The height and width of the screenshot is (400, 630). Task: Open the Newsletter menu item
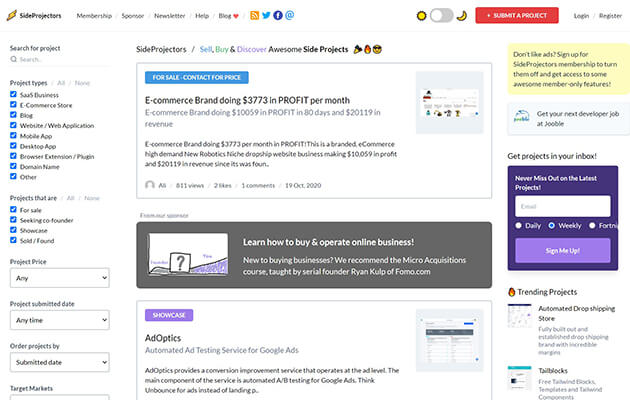tap(170, 16)
